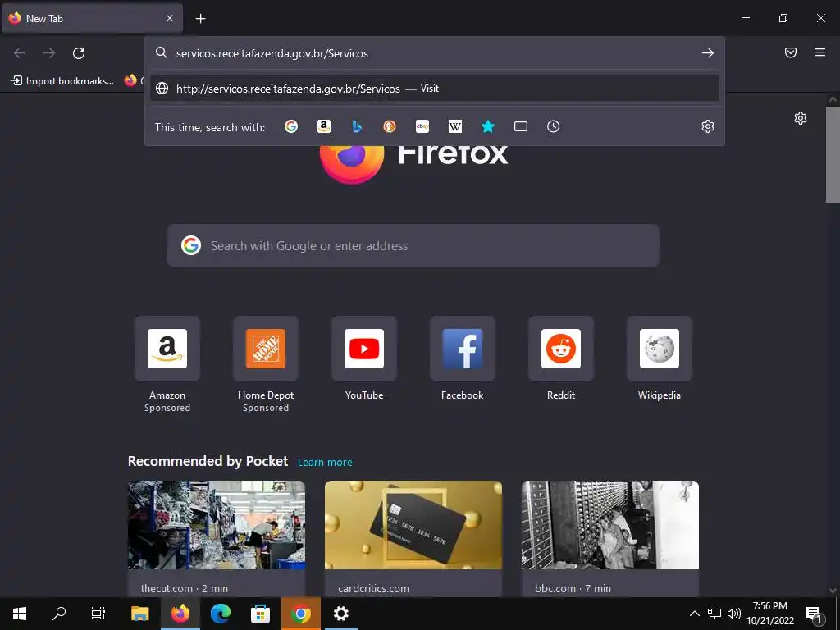
Task: Open the volume control in system tray
Action: point(734,614)
